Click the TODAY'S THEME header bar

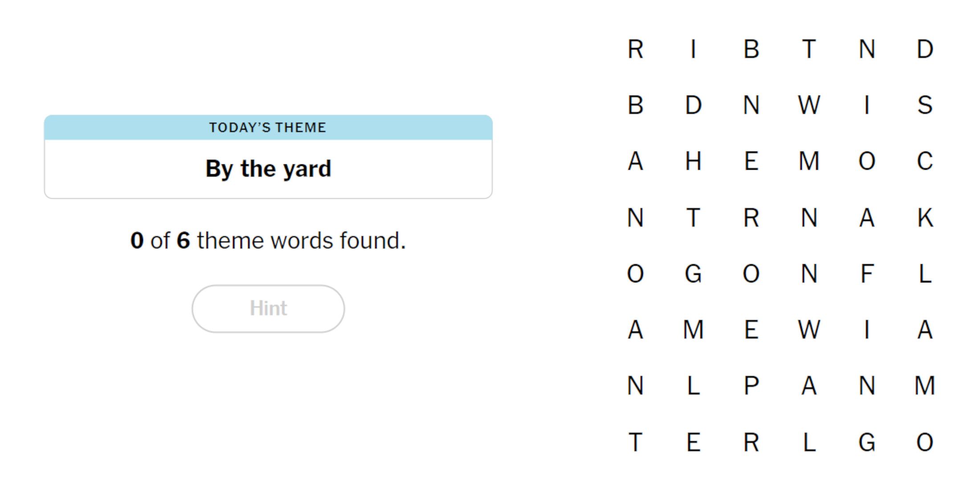[268, 127]
